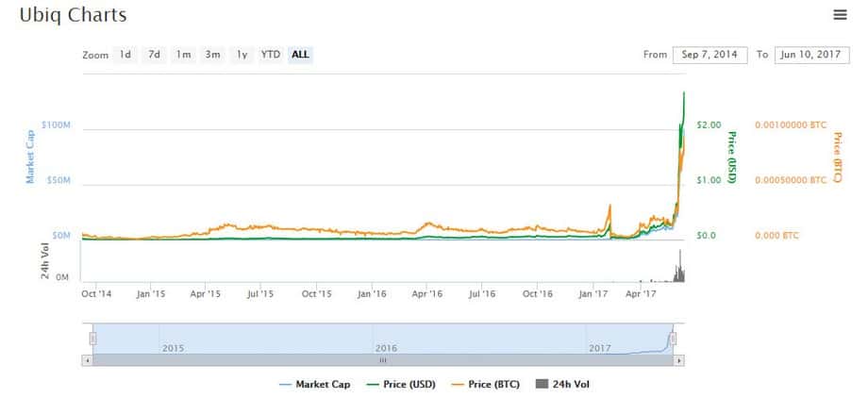
Task: Click the $2.00 price axis label
Action: 709,125
